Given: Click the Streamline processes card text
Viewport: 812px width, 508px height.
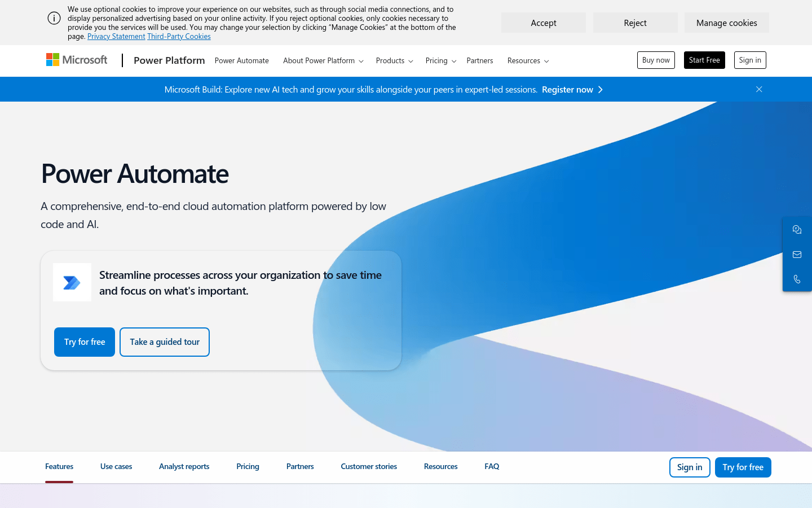Looking at the screenshot, I should [240, 283].
